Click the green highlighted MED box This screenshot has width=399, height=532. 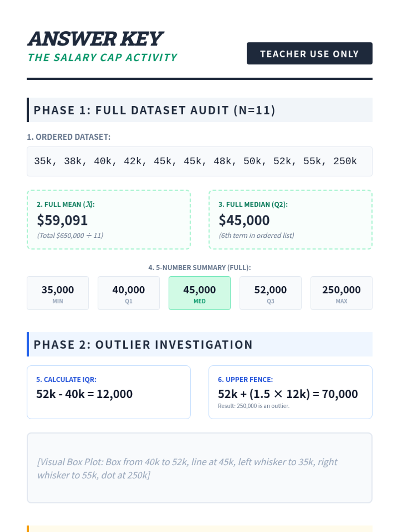(199, 293)
